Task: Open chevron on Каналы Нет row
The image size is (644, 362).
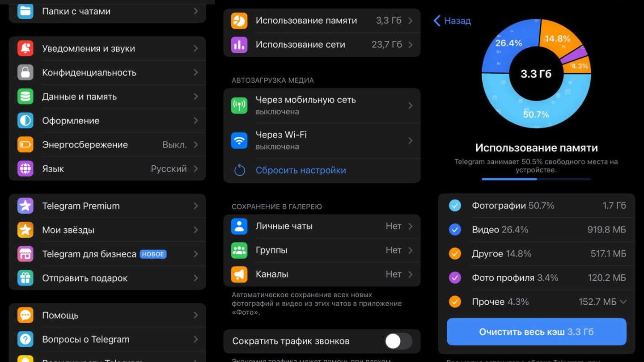Action: [411, 274]
